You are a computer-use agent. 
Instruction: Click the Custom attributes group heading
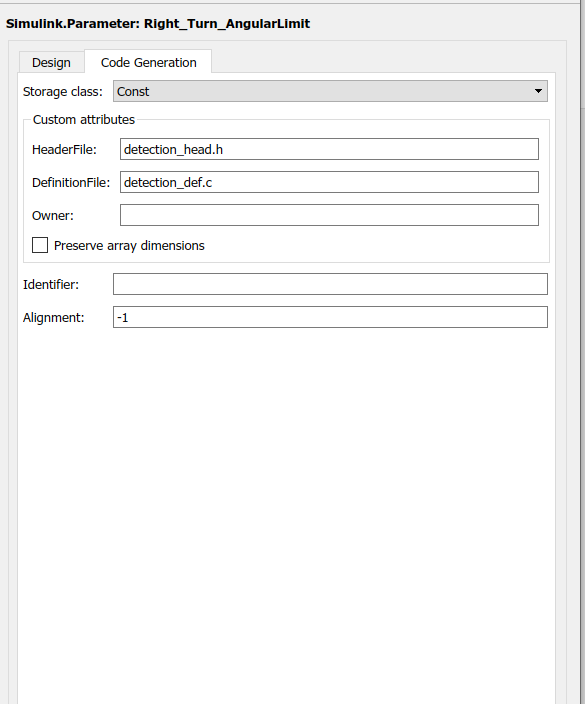pos(84,119)
